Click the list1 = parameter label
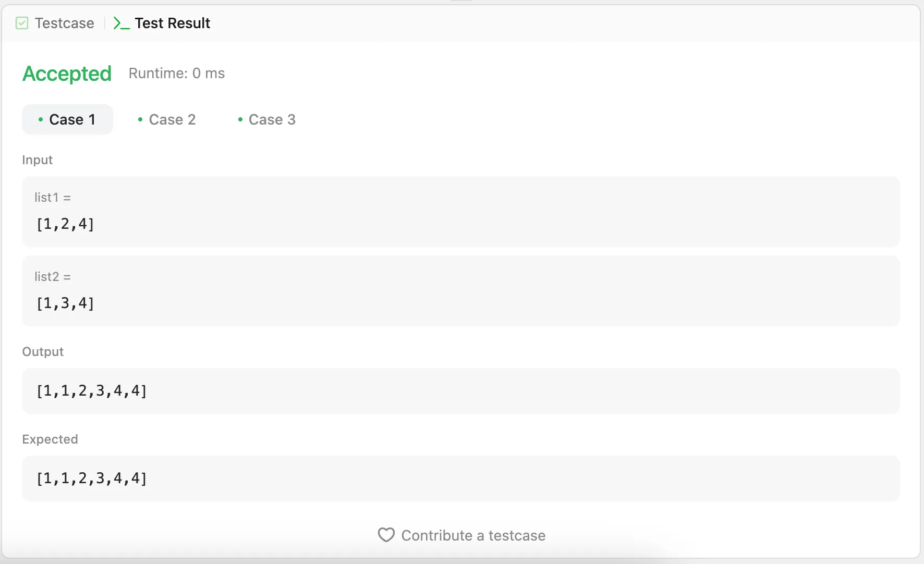Screen dimensions: 924x564 tap(53, 198)
